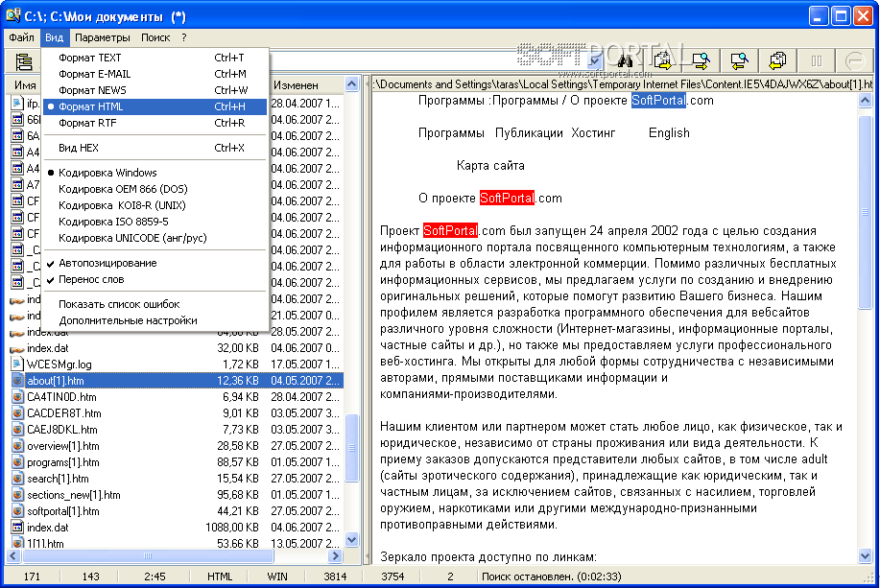Image resolution: width=880 pixels, height=588 pixels.
Task: Click the icon of CACDER8T.htm
Action: pyautogui.click(x=18, y=413)
